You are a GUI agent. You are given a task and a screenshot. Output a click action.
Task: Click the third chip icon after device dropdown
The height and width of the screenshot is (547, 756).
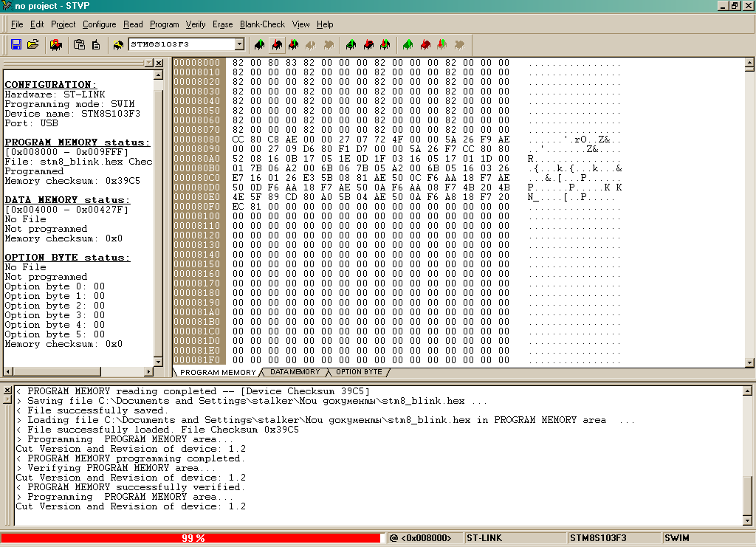[294, 44]
